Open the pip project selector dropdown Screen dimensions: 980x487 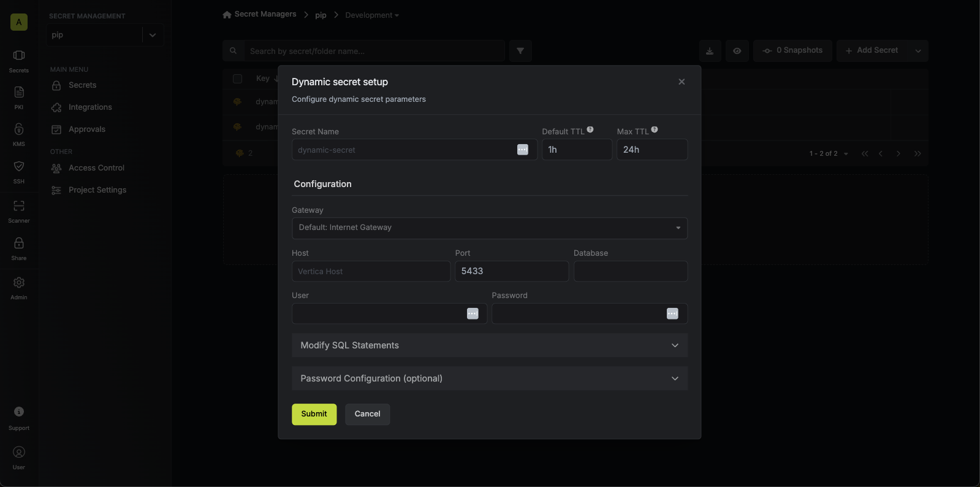153,35
